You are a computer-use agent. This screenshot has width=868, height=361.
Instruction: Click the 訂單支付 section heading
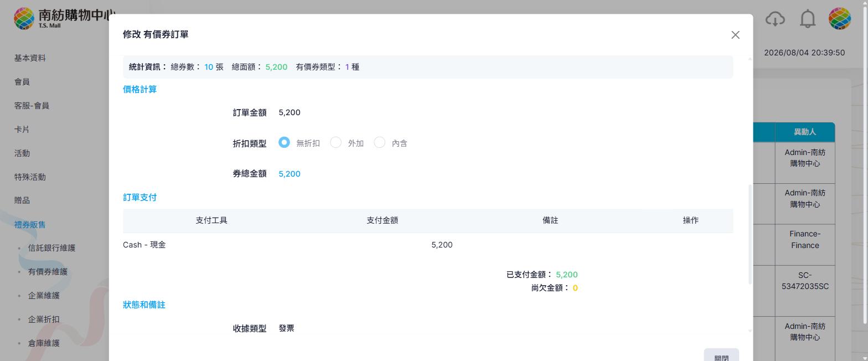click(139, 197)
